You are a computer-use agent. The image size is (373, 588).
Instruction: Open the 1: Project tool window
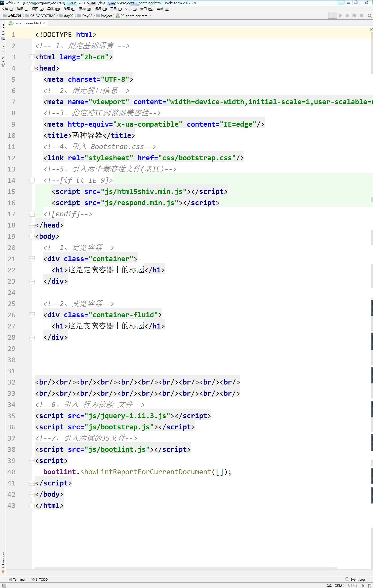click(3, 31)
